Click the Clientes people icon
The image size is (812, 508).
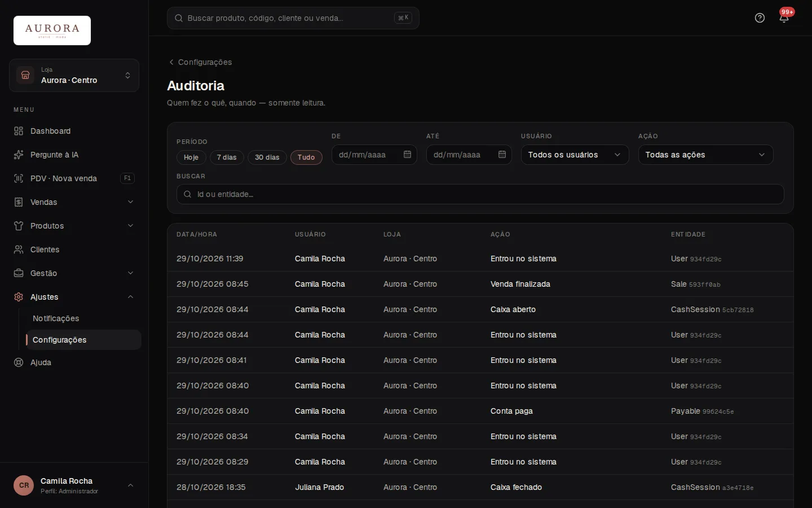pos(19,249)
